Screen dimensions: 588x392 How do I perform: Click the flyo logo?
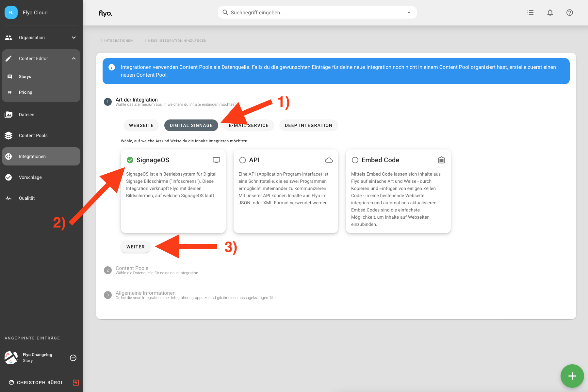pyautogui.click(x=105, y=13)
